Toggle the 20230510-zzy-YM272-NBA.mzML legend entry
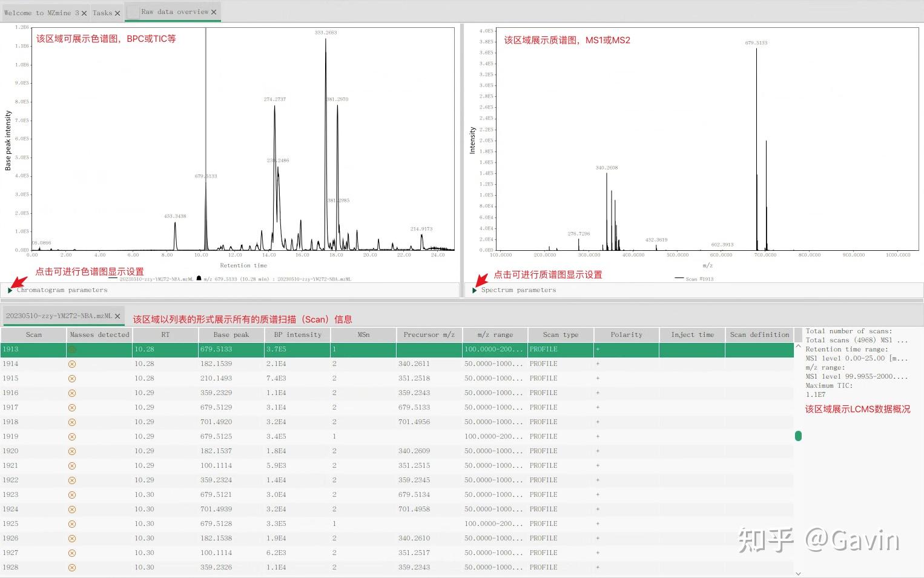Image resolution: width=924 pixels, height=578 pixels. click(159, 278)
